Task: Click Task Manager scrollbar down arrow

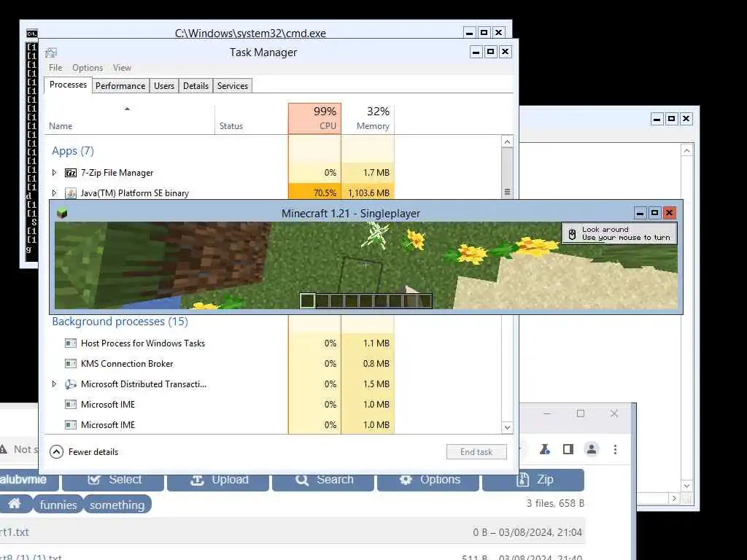Action: point(508,427)
